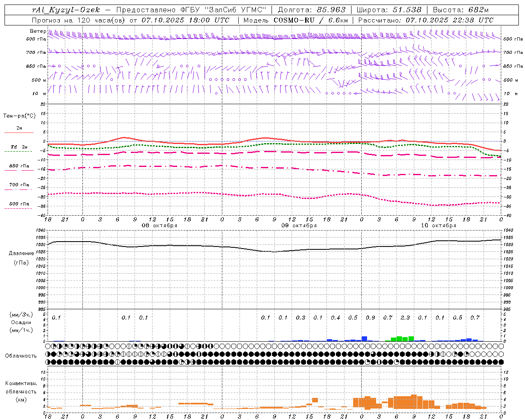Click the computed time Рассчитано: 07.10.2025 22:38 UTC
This screenshot has width=525, height=420.
click(x=426, y=20)
